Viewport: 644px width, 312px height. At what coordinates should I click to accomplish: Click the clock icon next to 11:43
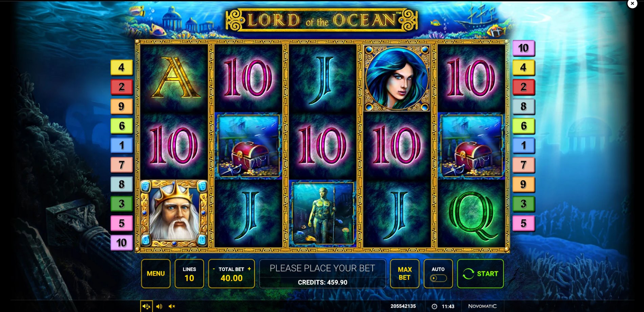[434, 306]
